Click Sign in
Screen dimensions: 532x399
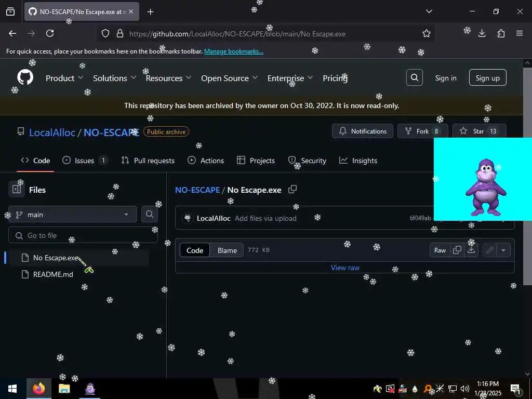tap(445, 78)
